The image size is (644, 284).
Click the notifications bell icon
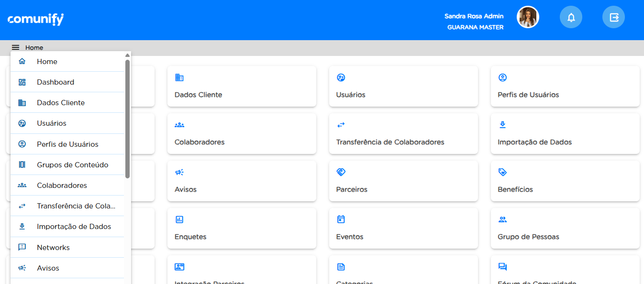[571, 17]
